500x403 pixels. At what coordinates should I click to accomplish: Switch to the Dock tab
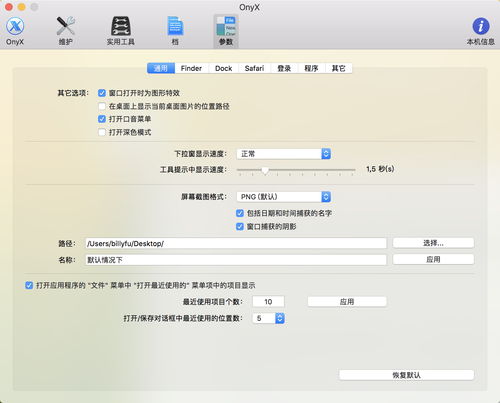223,68
